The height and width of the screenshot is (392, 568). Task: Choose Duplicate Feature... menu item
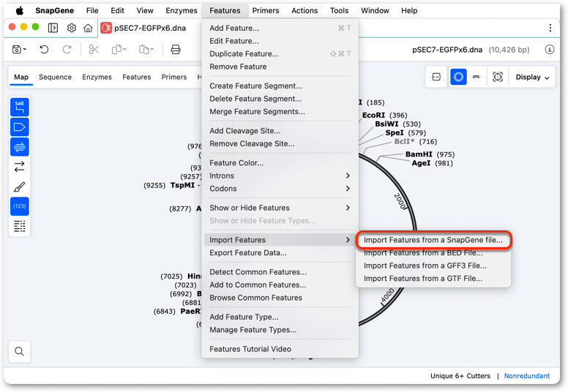coord(280,54)
